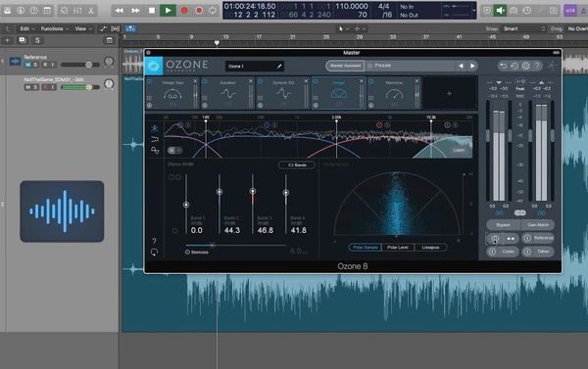Switch to Polar Level vectorscope view
The width and height of the screenshot is (588, 369).
tap(398, 248)
